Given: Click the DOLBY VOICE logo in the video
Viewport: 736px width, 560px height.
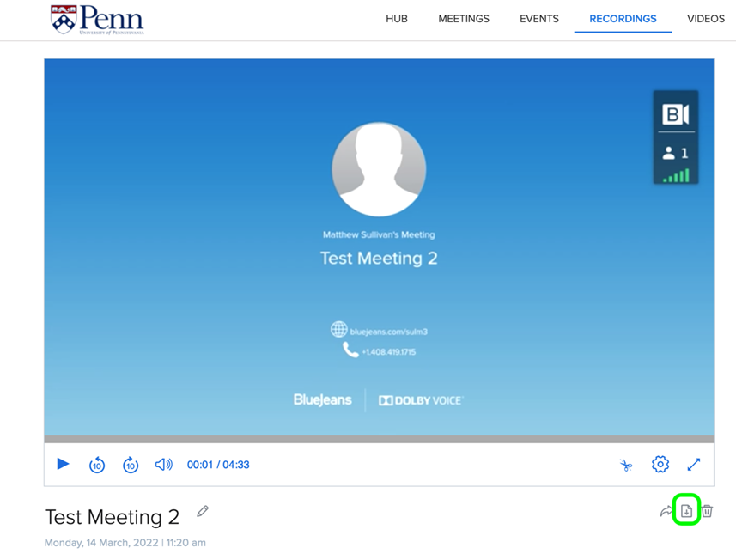Looking at the screenshot, I should coord(421,400).
